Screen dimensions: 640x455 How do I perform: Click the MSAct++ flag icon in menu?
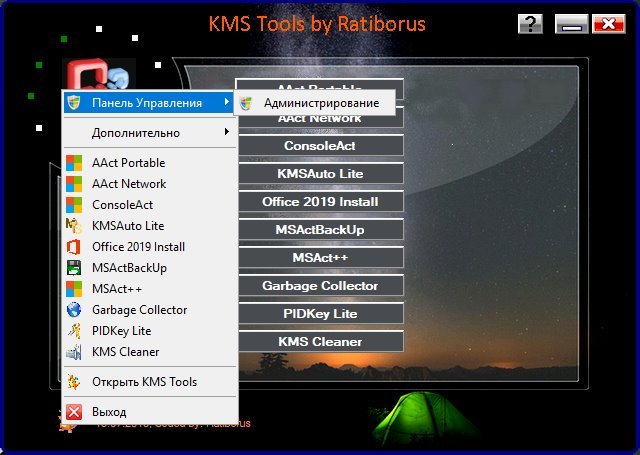(74, 289)
